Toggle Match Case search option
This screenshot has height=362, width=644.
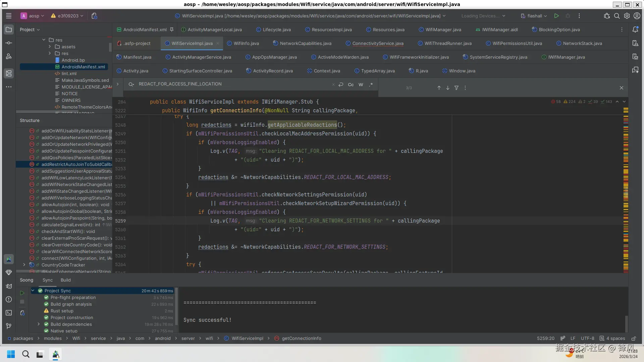351,84
